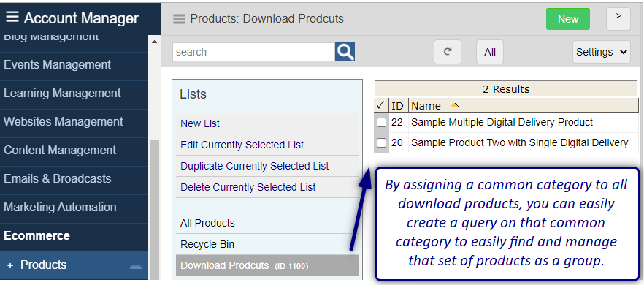Select checkmark column header
644x285 pixels.
point(380,105)
